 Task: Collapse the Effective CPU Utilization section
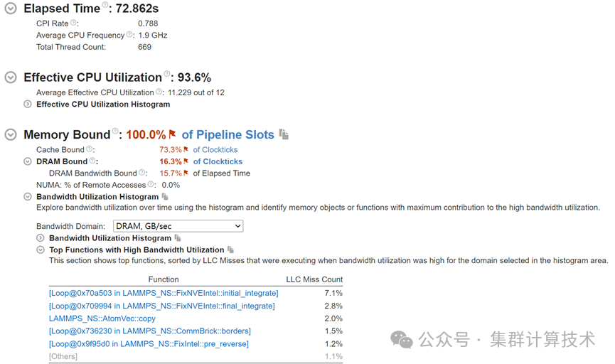[11, 77]
